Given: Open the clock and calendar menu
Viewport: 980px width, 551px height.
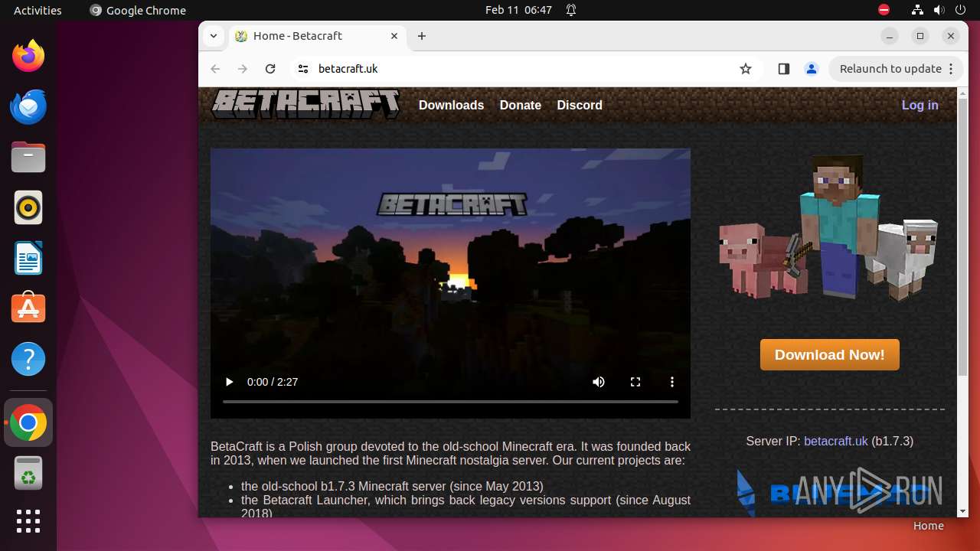Looking at the screenshot, I should point(518,10).
